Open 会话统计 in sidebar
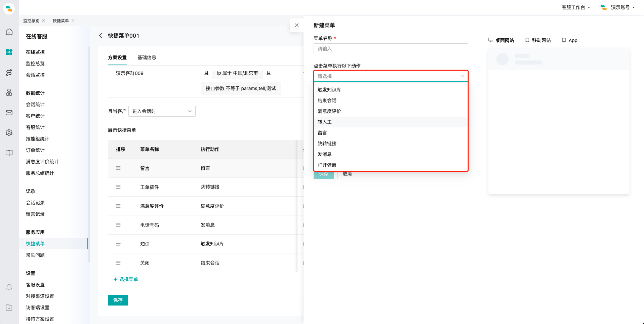This screenshot has height=324, width=644. coord(35,105)
